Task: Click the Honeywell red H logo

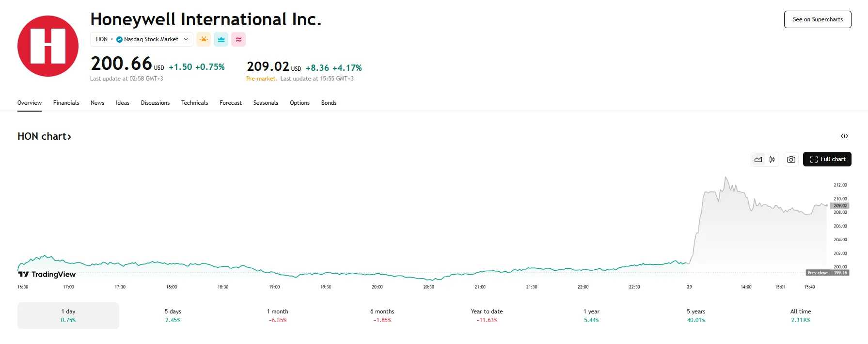Action: (48, 46)
